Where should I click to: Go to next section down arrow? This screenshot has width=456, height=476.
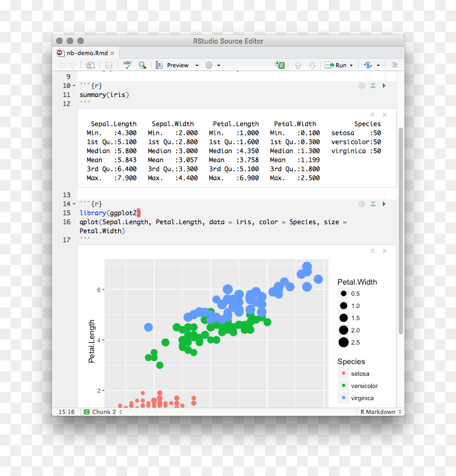(x=312, y=65)
